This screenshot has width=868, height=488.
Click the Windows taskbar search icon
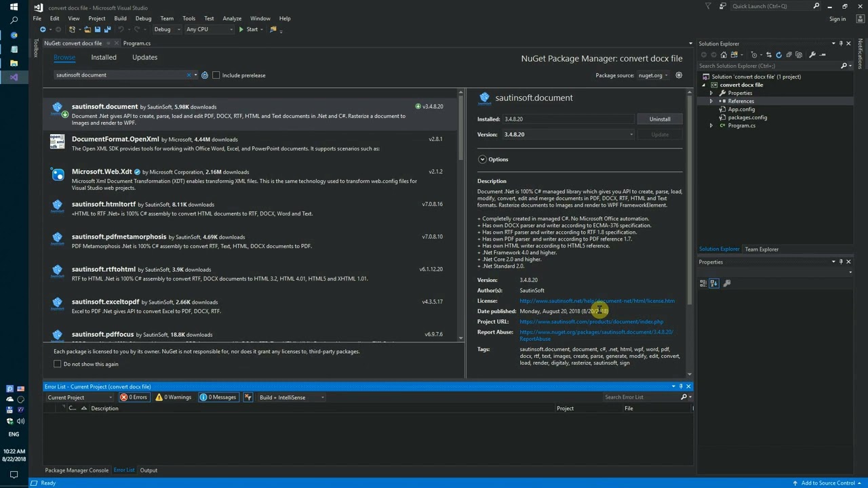pos(14,21)
